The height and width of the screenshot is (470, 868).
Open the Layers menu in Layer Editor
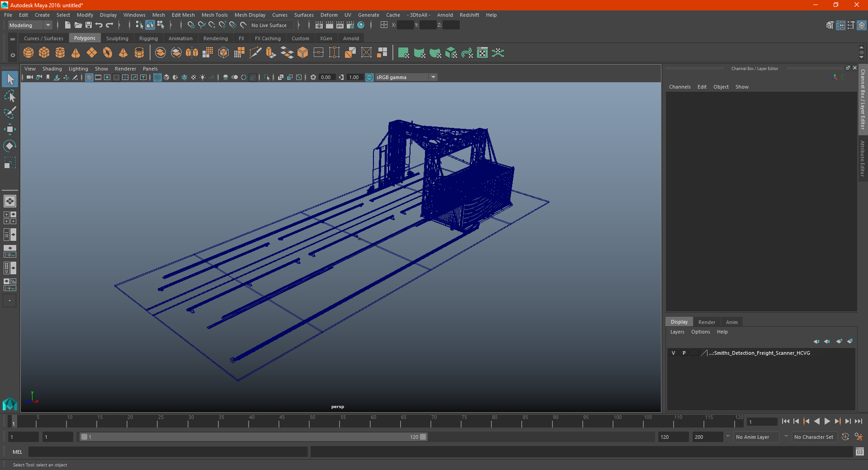pos(677,332)
